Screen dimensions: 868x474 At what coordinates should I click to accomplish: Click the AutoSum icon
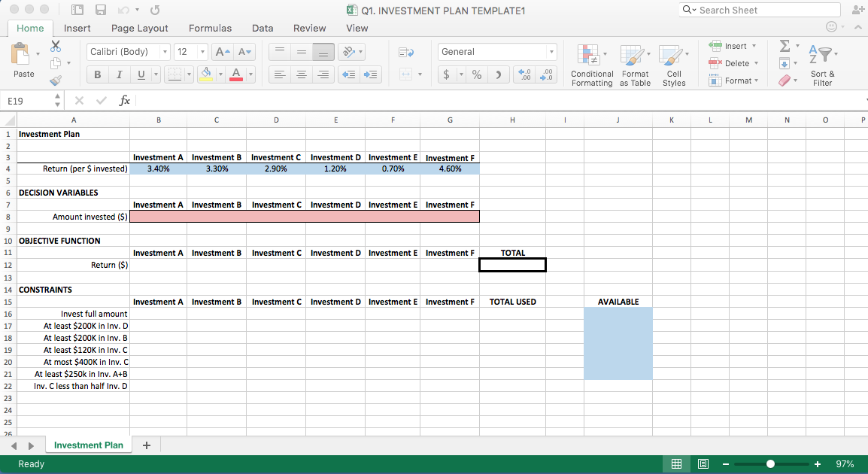tap(785, 47)
